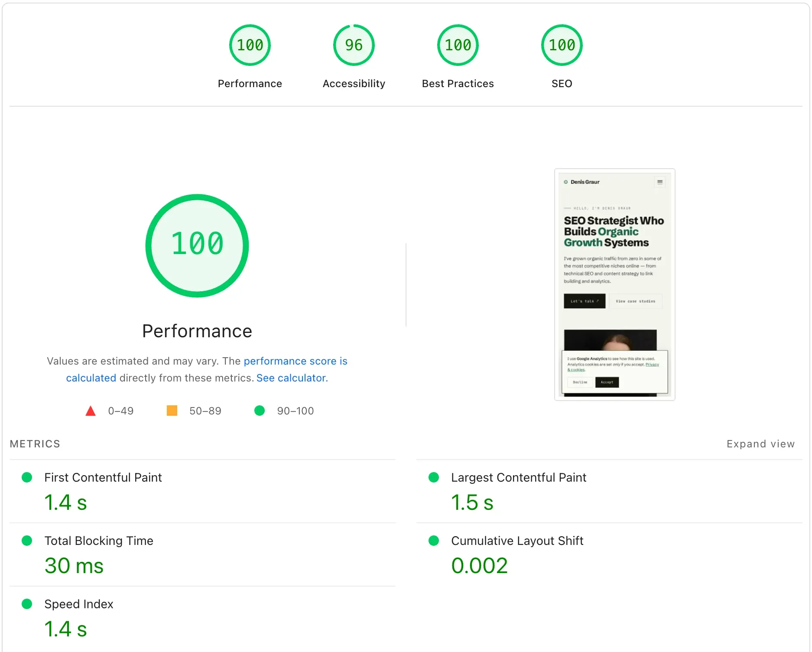This screenshot has height=652, width=812.
Task: Click the large 'Performance' heading under gauge
Action: 197,331
